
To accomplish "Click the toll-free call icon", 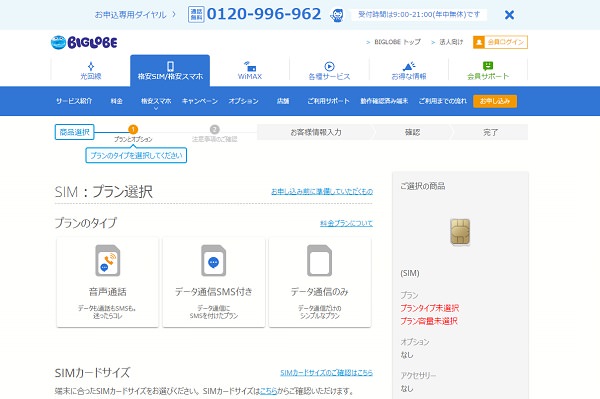I will click(196, 15).
